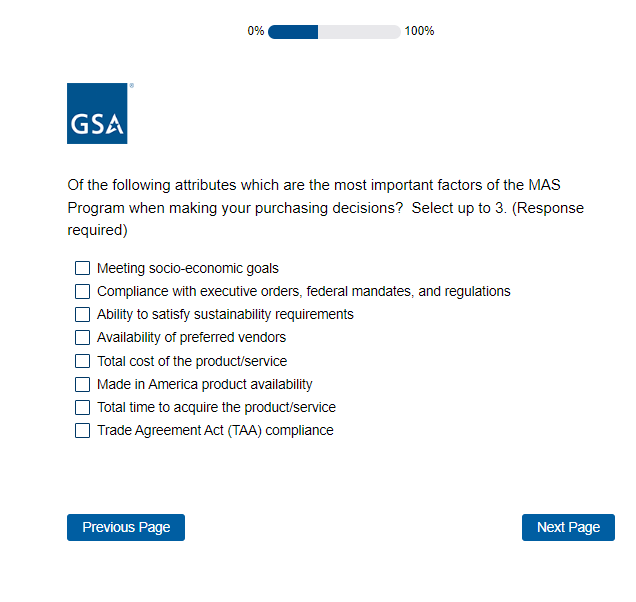Check the Meeting socio-economic goals box
Viewport: 636px width, 602px height.
click(82, 268)
